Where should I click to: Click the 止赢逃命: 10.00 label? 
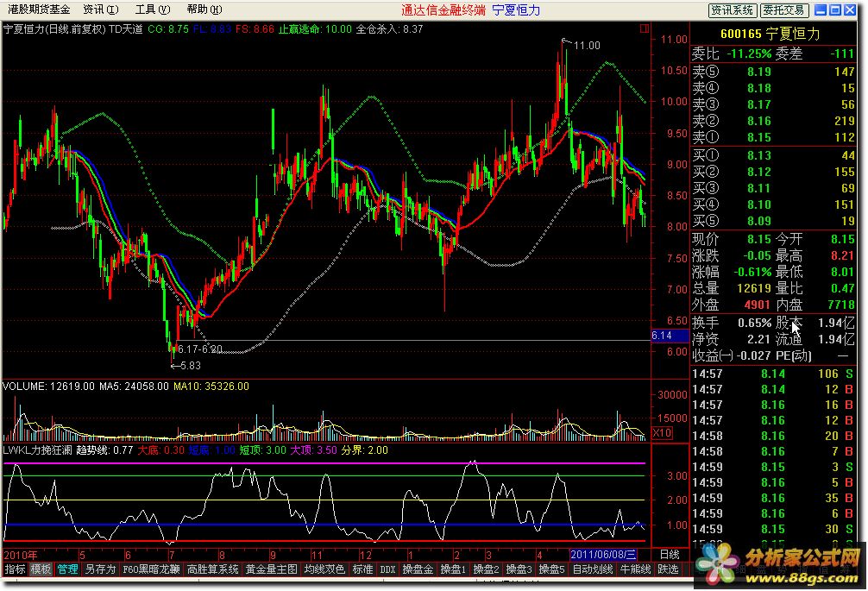click(314, 28)
